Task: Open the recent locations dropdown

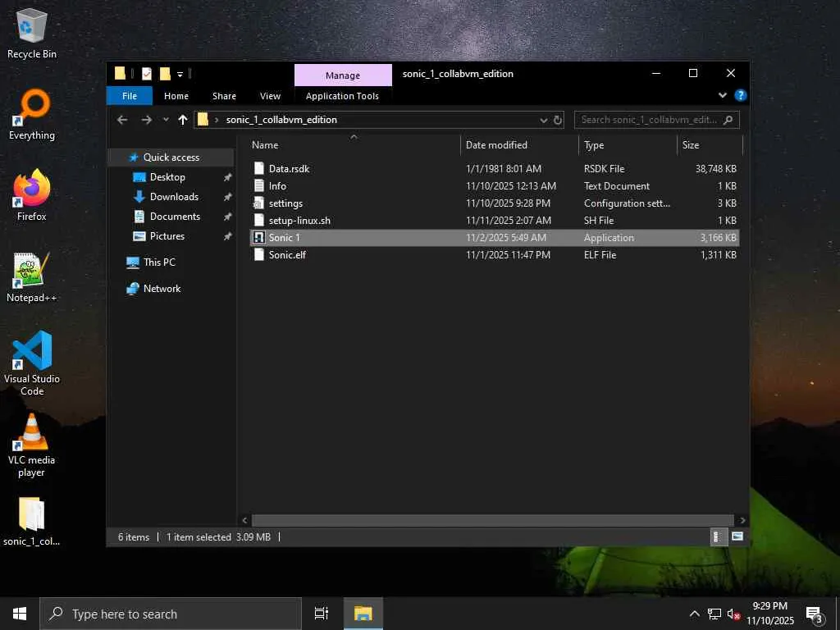Action: click(166, 120)
